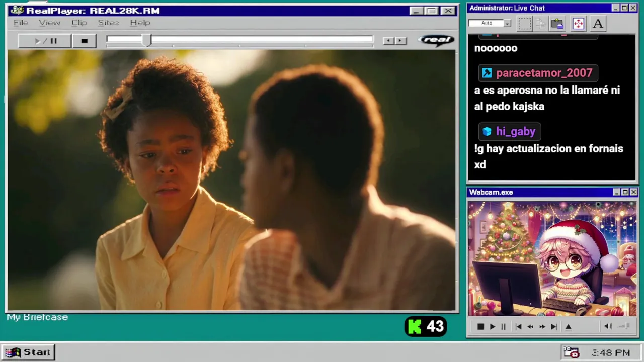
Task: Click the badge icon beside paracetamor_2007
Action: [487, 73]
